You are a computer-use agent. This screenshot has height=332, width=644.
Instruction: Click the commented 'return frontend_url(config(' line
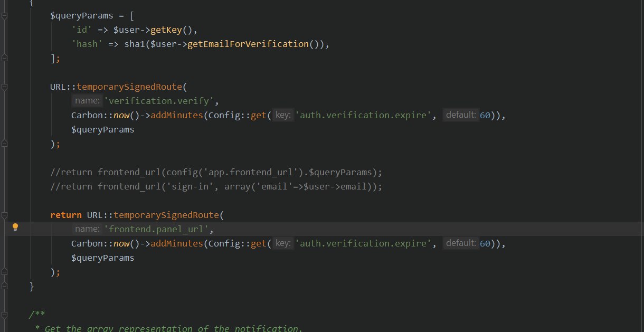pos(216,173)
